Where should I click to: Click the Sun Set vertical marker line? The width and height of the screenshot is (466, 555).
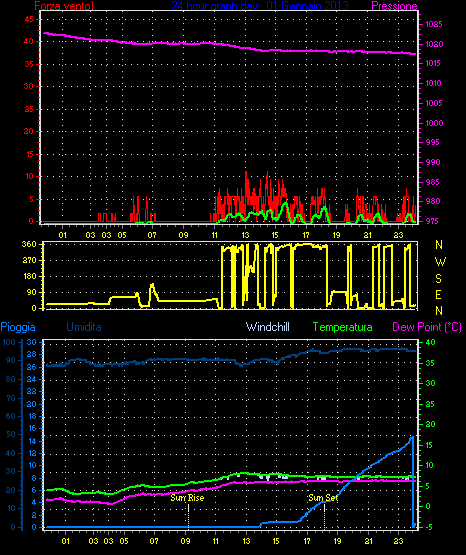pos(324,516)
